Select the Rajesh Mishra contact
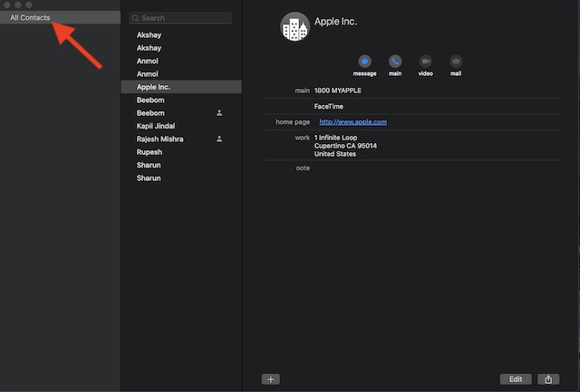This screenshot has height=392, width=580. 181,139
